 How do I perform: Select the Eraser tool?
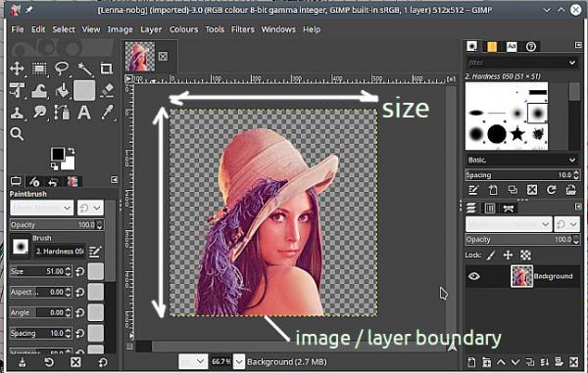(107, 90)
